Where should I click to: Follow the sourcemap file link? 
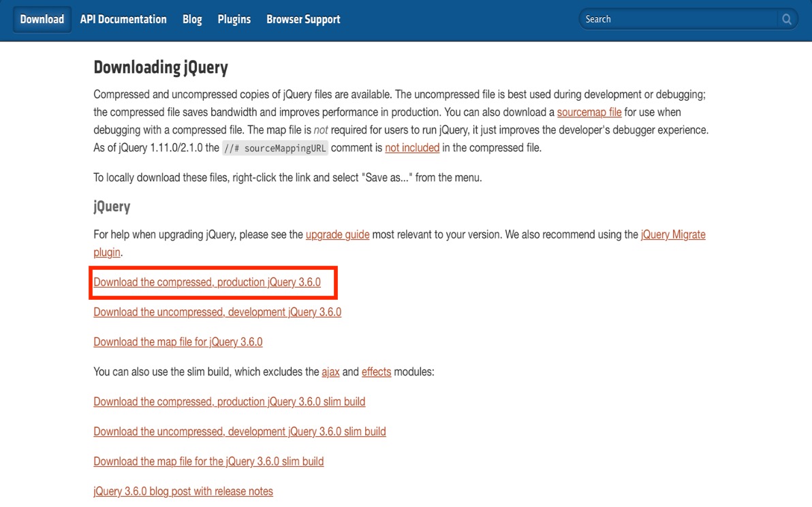[x=589, y=112]
